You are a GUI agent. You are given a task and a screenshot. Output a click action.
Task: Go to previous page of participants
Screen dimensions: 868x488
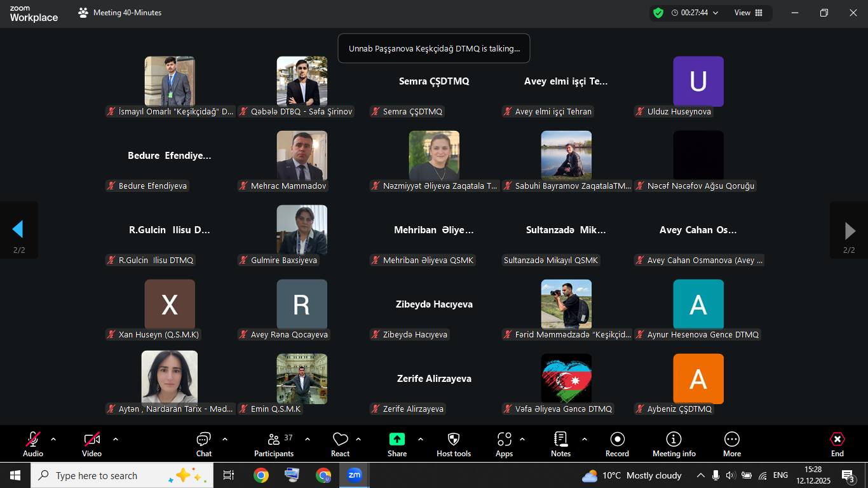click(x=18, y=230)
